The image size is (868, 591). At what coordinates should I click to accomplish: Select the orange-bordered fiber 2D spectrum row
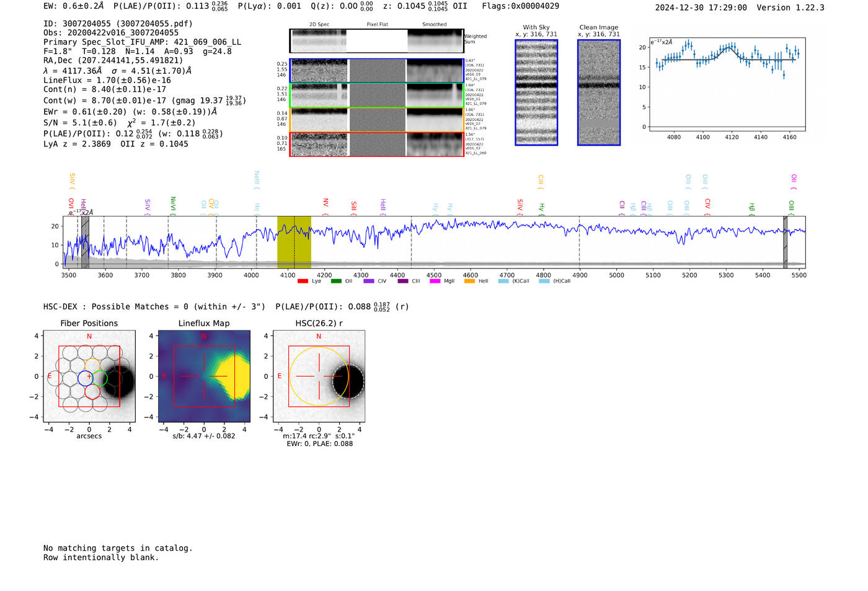[x=377, y=120]
